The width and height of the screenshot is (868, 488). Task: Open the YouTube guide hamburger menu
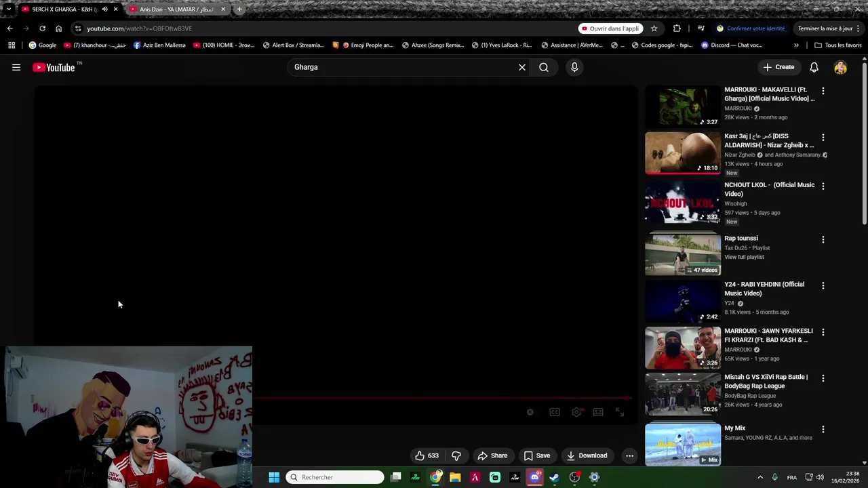click(x=16, y=67)
